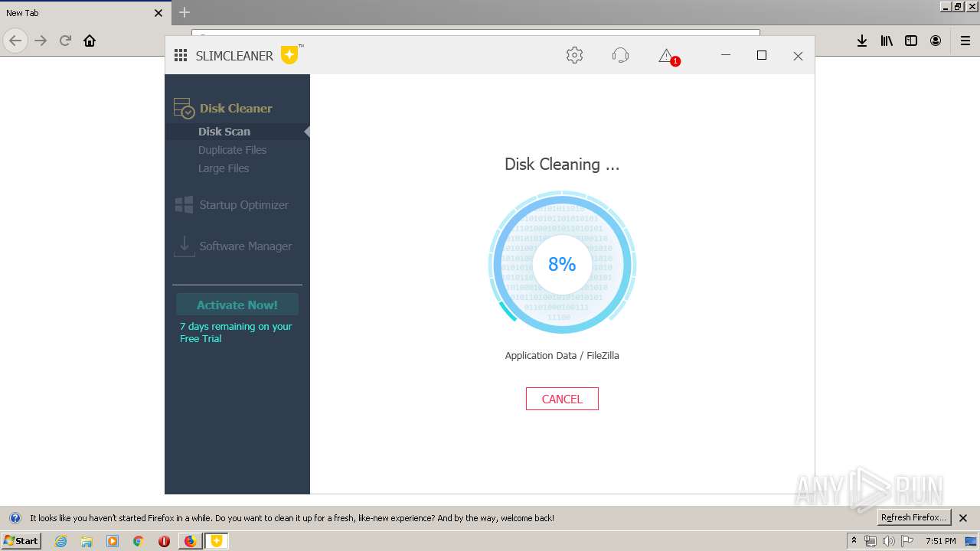
Task: Open SlimCleaner settings gear
Action: pyautogui.click(x=574, y=55)
